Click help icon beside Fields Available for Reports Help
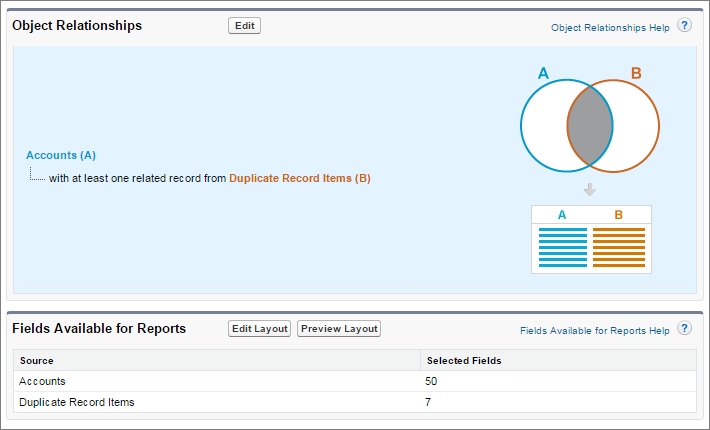710x430 pixels. [684, 328]
